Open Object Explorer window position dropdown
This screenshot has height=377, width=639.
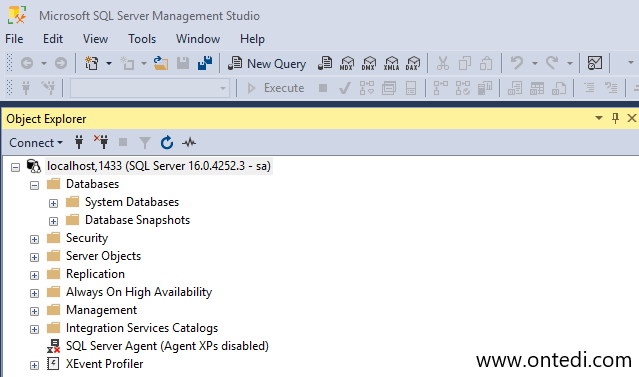599,118
